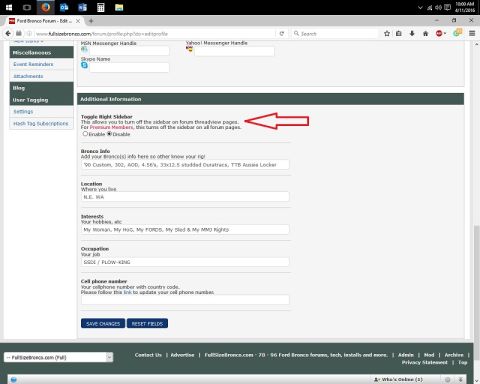
Task: Open the Firefox hamburger menu
Action: click(472, 33)
